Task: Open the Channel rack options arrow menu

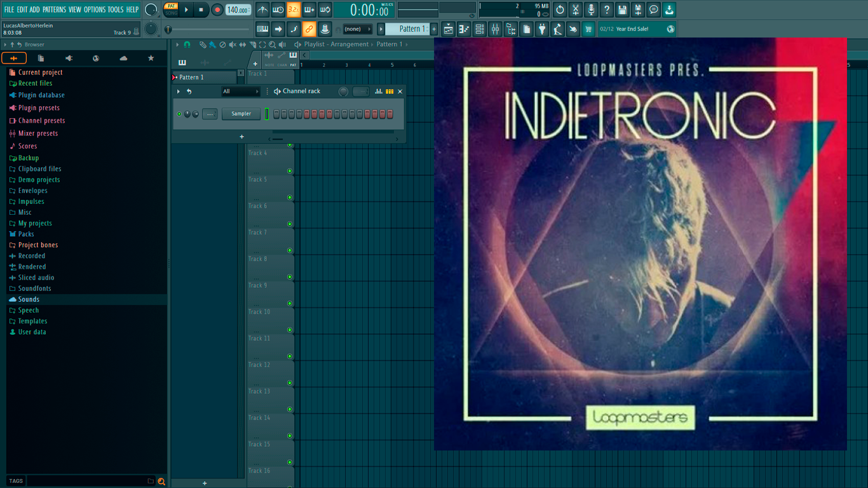Action: [179, 91]
